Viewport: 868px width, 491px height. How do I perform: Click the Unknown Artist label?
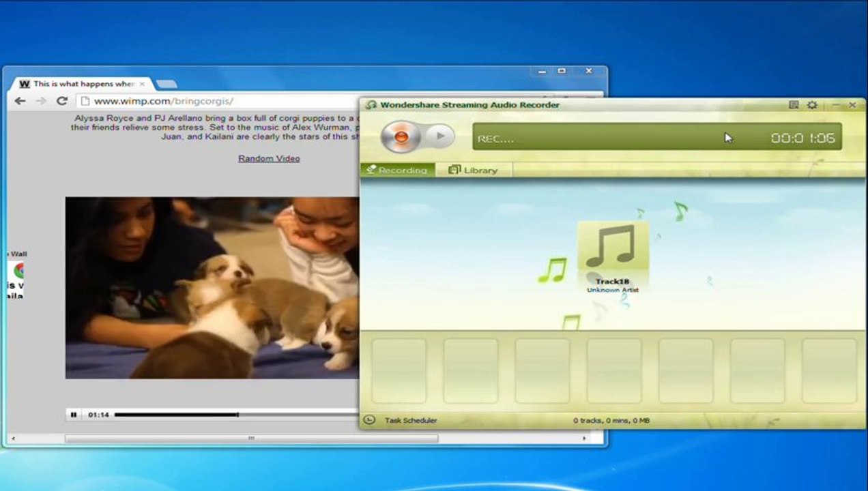click(612, 291)
